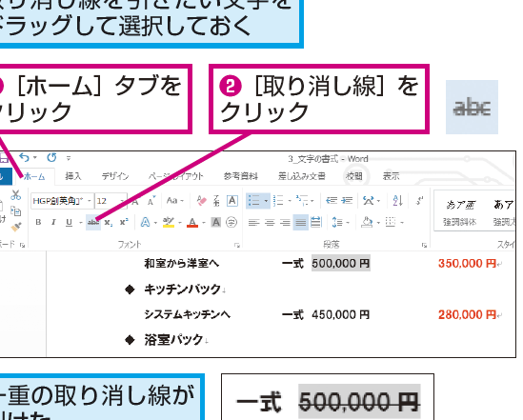The height and width of the screenshot is (420, 523).
Task: Switch to the ホーム tab
Action: point(34,176)
